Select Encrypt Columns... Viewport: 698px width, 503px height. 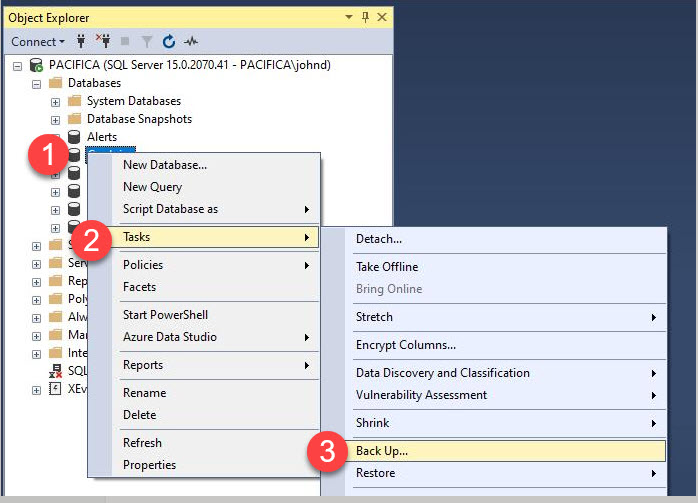506,345
